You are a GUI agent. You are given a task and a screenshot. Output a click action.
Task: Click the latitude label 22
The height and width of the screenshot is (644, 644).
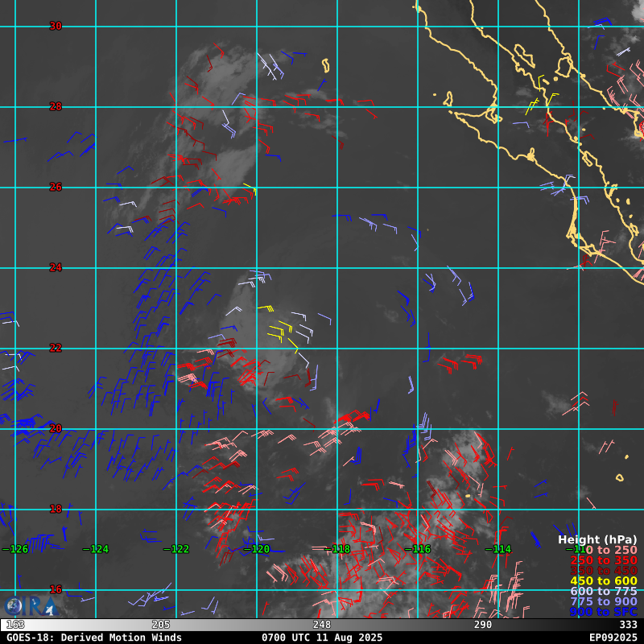[x=56, y=348]
